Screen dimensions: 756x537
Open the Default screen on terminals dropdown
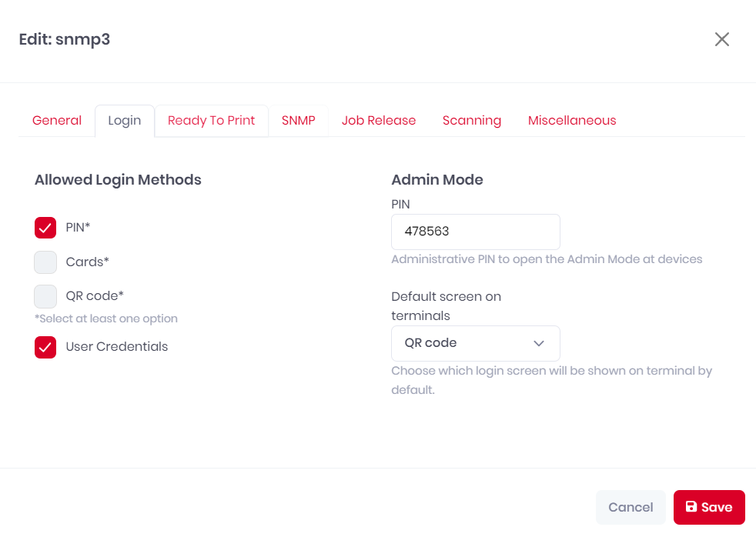point(476,343)
